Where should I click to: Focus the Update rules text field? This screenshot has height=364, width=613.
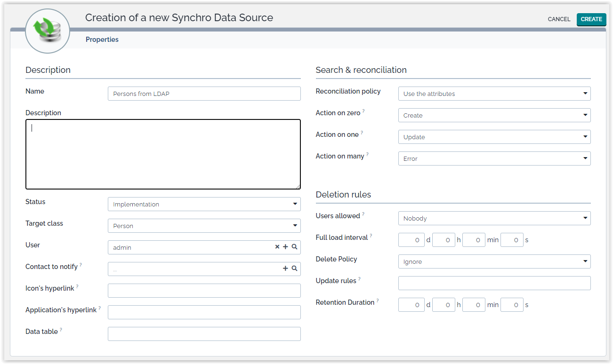tap(494, 283)
